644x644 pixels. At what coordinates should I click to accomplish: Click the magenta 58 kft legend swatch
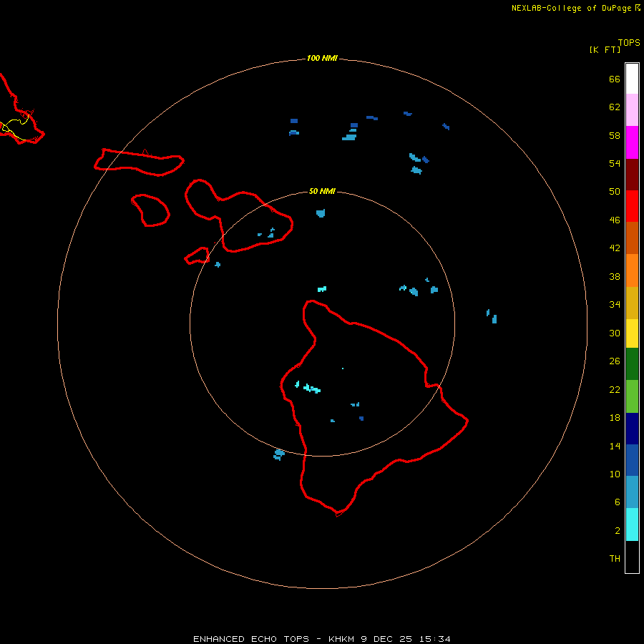632,142
